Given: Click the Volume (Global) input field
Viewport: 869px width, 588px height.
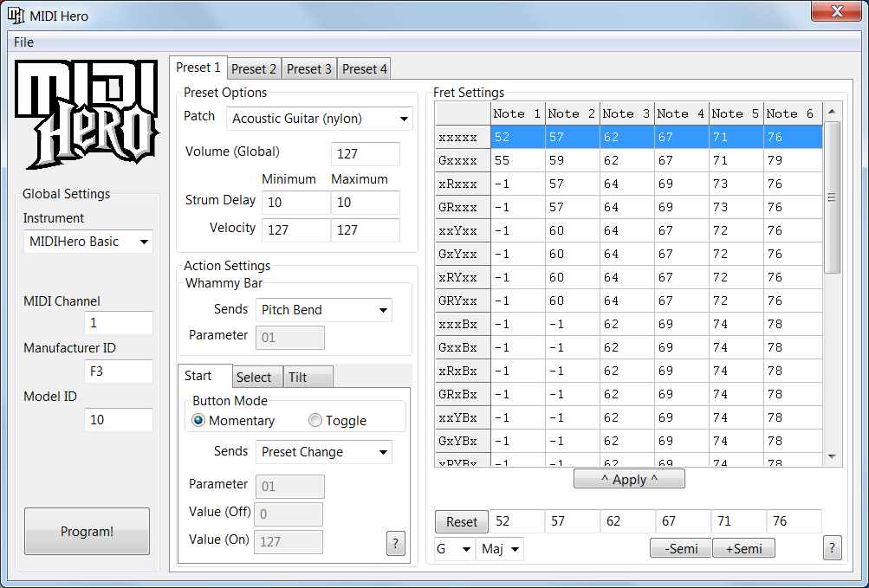Looking at the screenshot, I should click(366, 153).
